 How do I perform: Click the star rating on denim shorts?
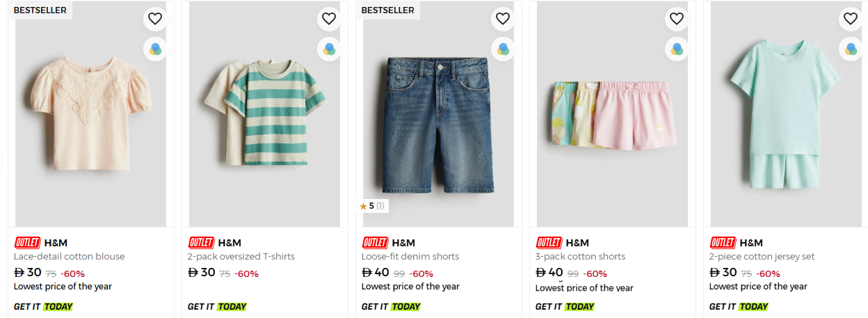371,206
